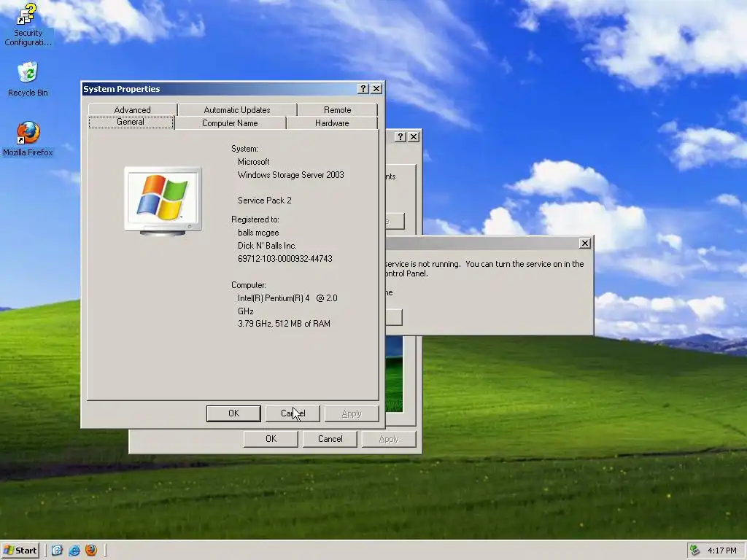Open the Hardware tab
Image resolution: width=747 pixels, height=560 pixels.
332,123
